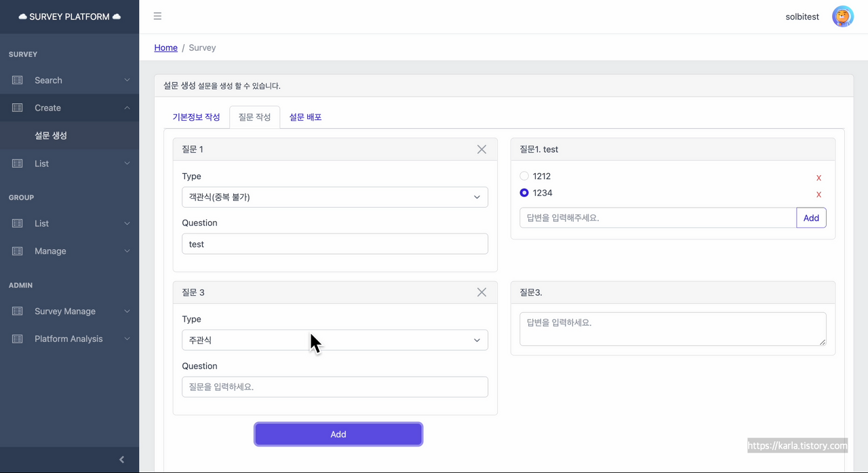
Task: Go to Home via the breadcrumb link
Action: (165, 48)
